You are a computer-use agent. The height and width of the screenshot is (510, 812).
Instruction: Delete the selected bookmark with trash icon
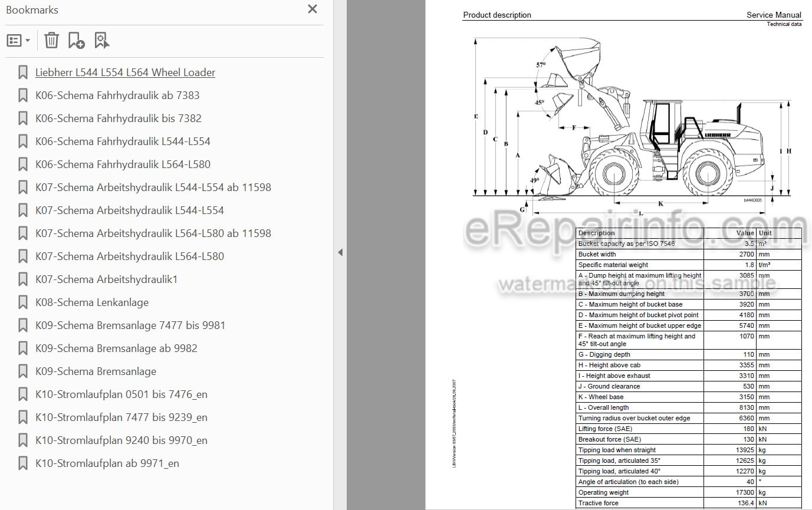click(51, 40)
